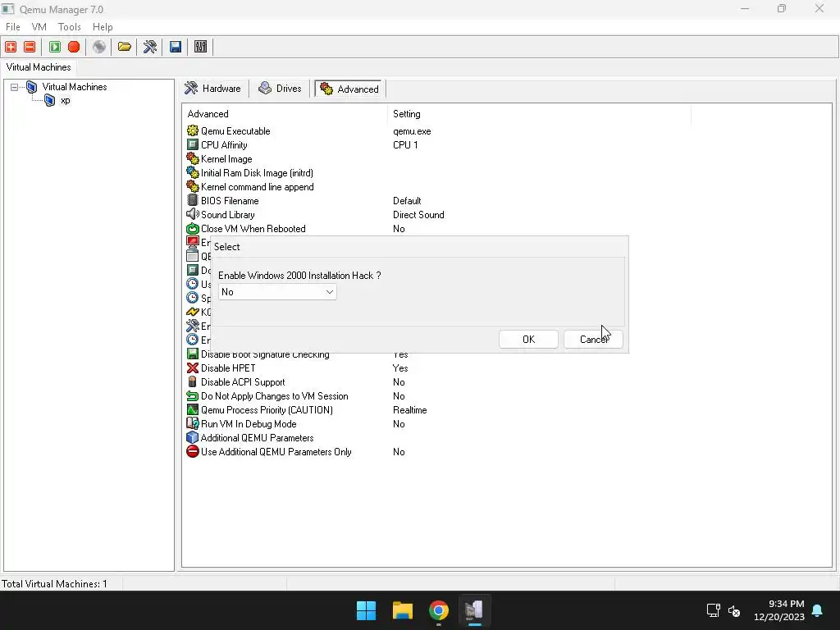Screen dimensions: 840x630
Task: Click the Disable ACPI Support battery icon
Action: click(x=192, y=382)
